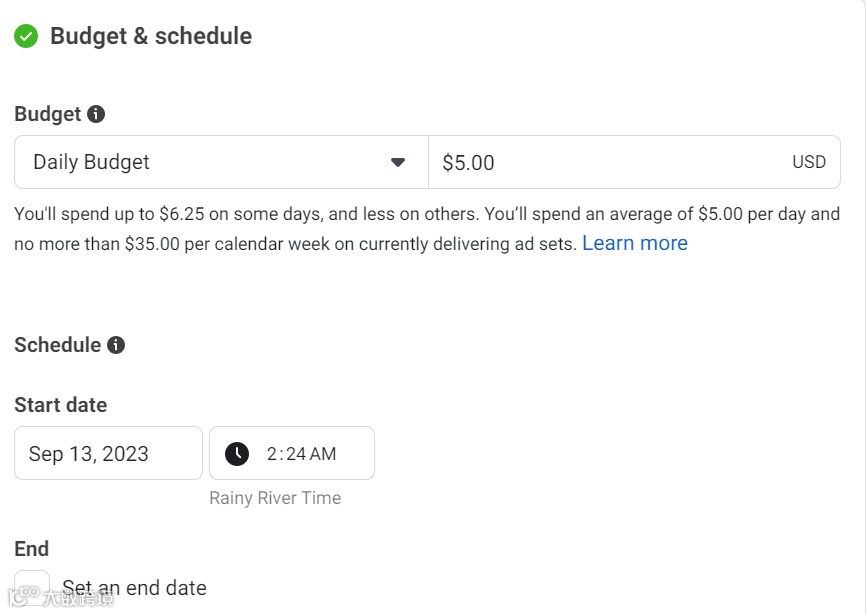The image size is (866, 614).
Task: Click the "Set an end date" label text
Action: point(134,588)
